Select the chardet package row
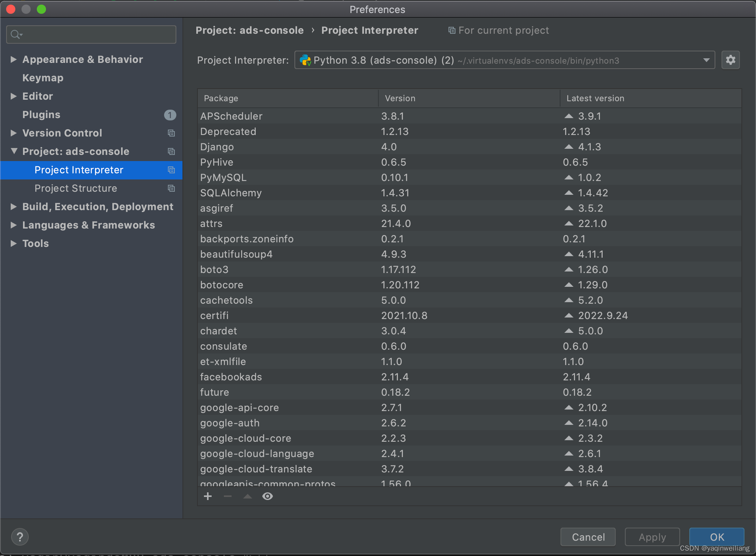The width and height of the screenshot is (756, 556). point(470,331)
